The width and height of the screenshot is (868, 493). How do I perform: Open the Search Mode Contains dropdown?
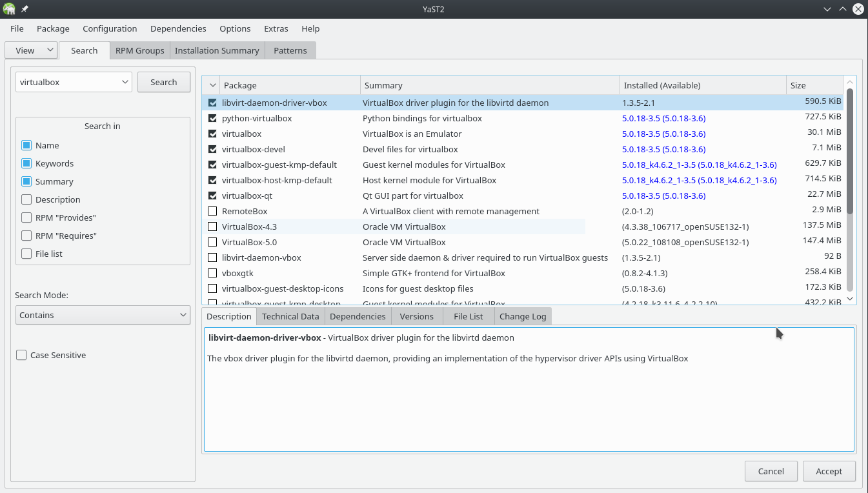pyautogui.click(x=103, y=315)
